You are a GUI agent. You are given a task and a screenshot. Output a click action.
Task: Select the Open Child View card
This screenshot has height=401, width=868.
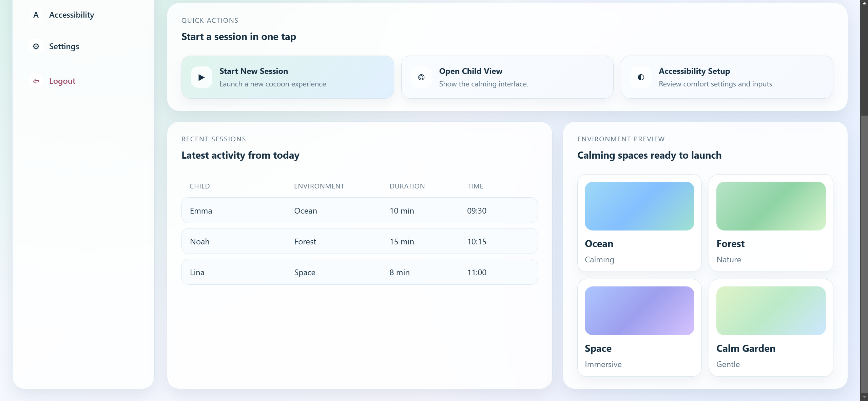[x=507, y=77]
